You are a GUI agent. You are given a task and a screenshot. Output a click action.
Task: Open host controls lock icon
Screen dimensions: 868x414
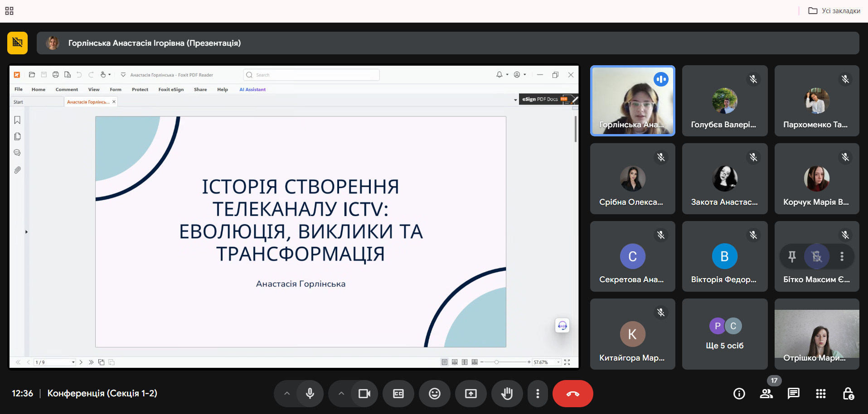(x=848, y=394)
